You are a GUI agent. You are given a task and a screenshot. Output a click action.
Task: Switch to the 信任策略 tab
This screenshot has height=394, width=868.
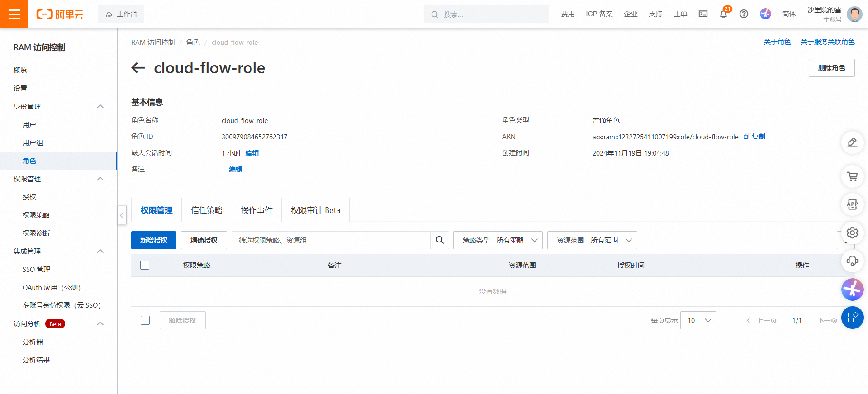[207, 210]
